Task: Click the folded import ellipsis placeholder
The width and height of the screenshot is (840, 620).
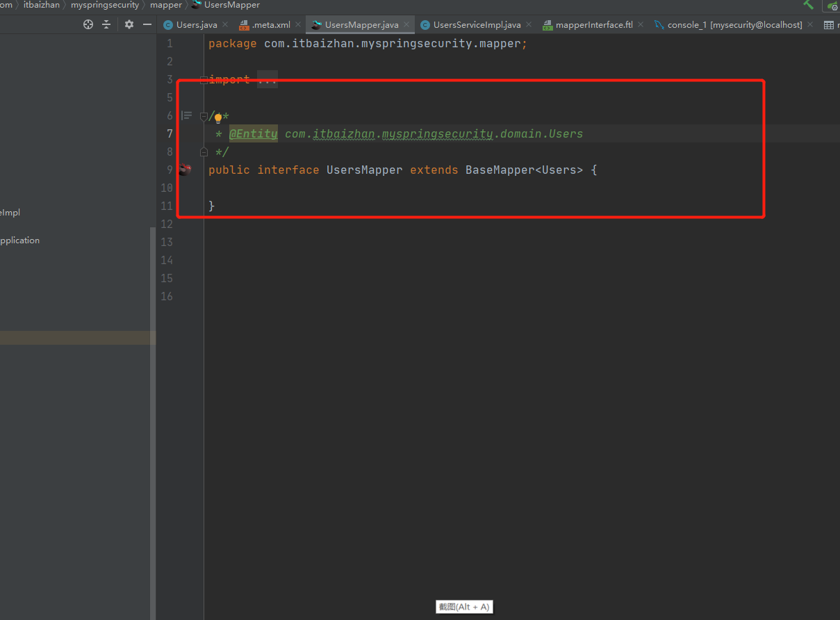Action: 267,80
